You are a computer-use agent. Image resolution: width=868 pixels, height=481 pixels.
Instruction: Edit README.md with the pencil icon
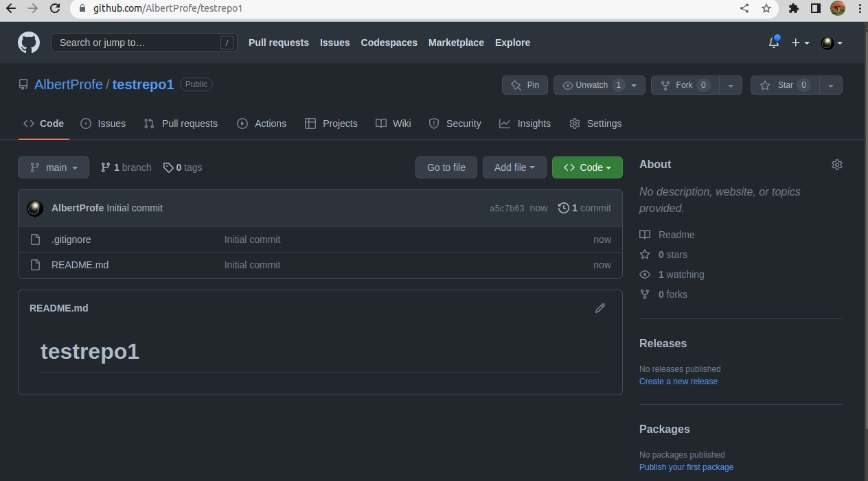[600, 308]
